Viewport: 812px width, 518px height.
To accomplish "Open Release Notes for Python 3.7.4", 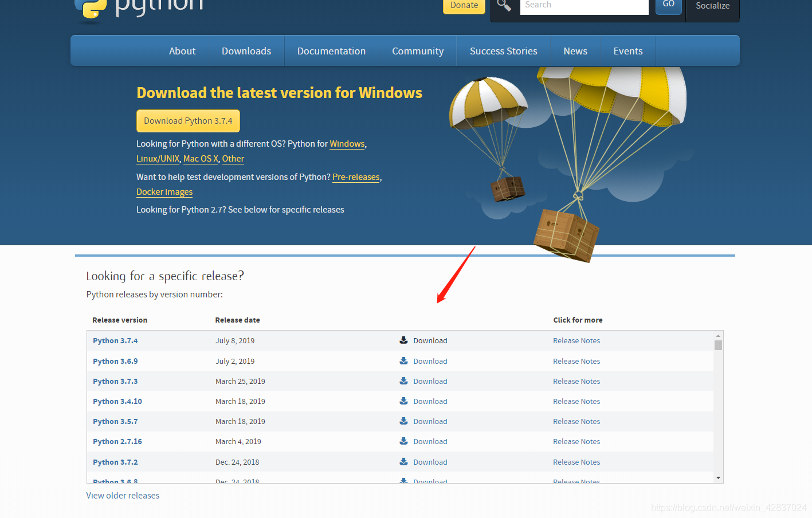I will click(576, 340).
